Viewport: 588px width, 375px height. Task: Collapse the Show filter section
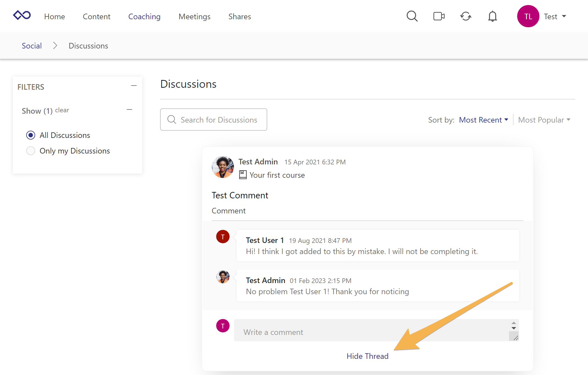[129, 110]
